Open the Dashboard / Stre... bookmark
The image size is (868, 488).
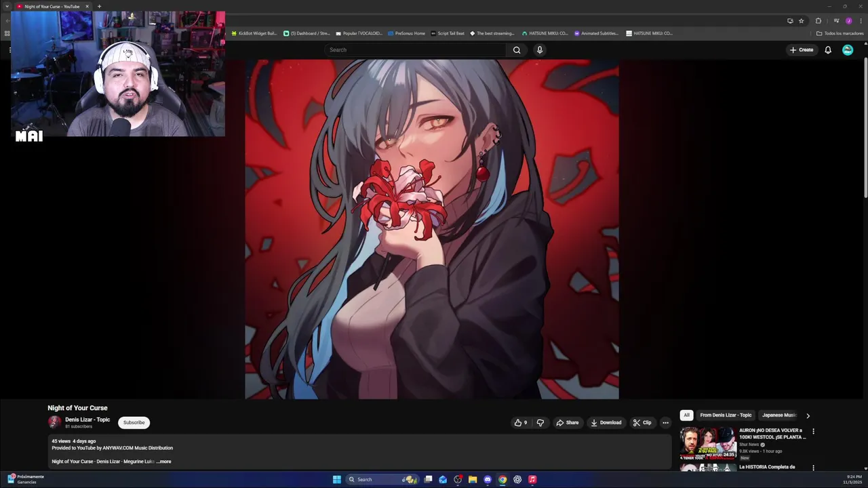coord(307,33)
